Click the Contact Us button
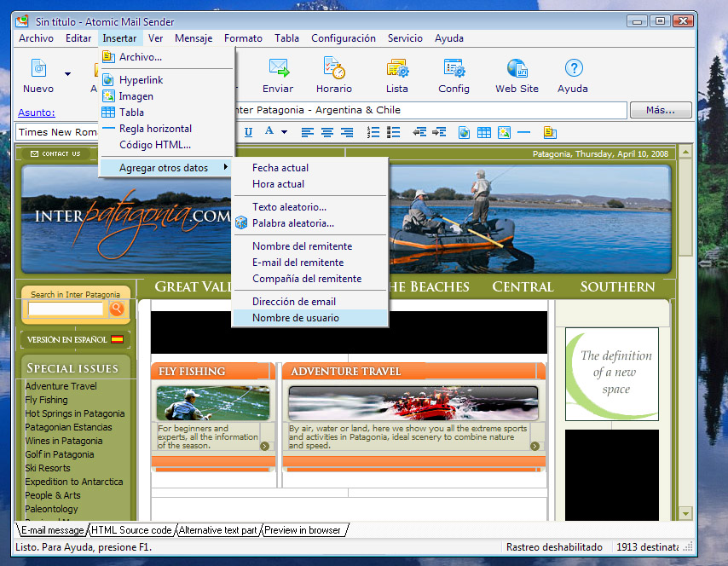This screenshot has width=728, height=566. click(x=55, y=153)
